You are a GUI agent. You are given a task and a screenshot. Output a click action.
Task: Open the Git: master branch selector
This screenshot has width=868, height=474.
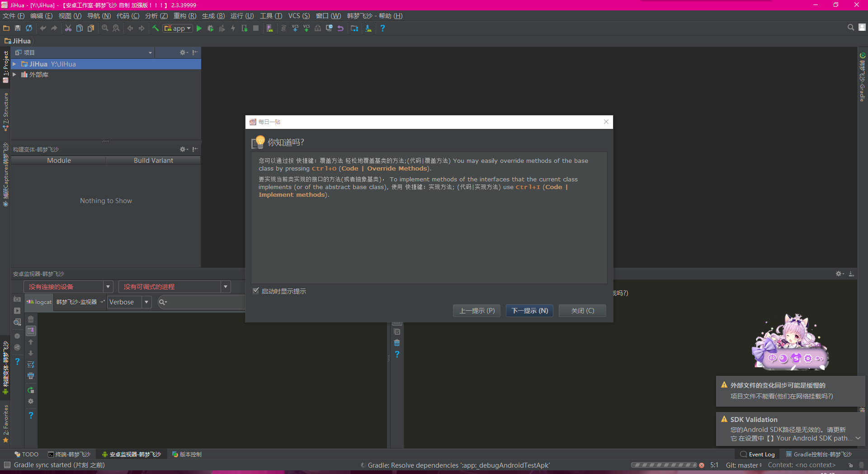pyautogui.click(x=744, y=465)
